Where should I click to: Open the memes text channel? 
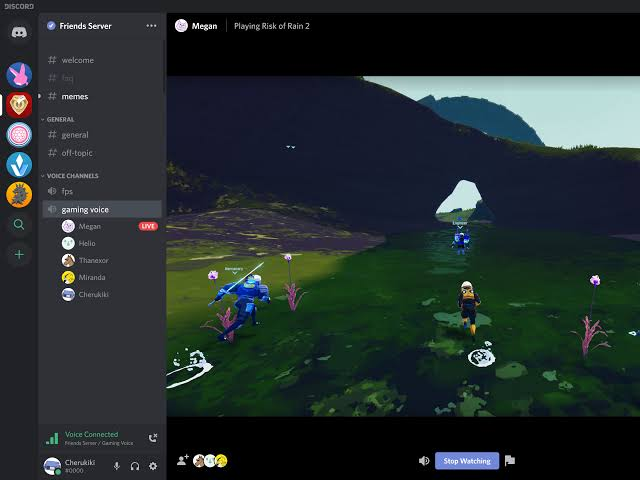[x=102, y=96]
